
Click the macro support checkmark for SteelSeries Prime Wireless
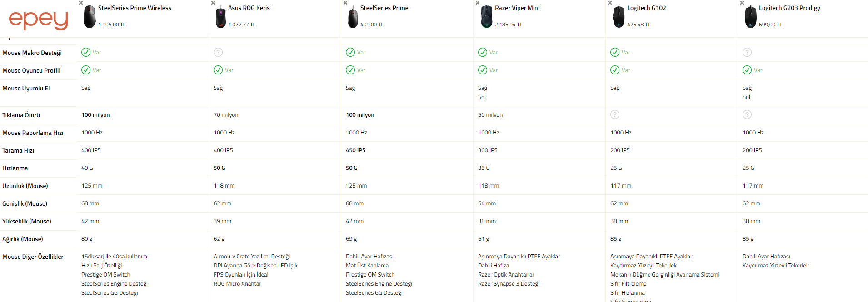[86, 52]
